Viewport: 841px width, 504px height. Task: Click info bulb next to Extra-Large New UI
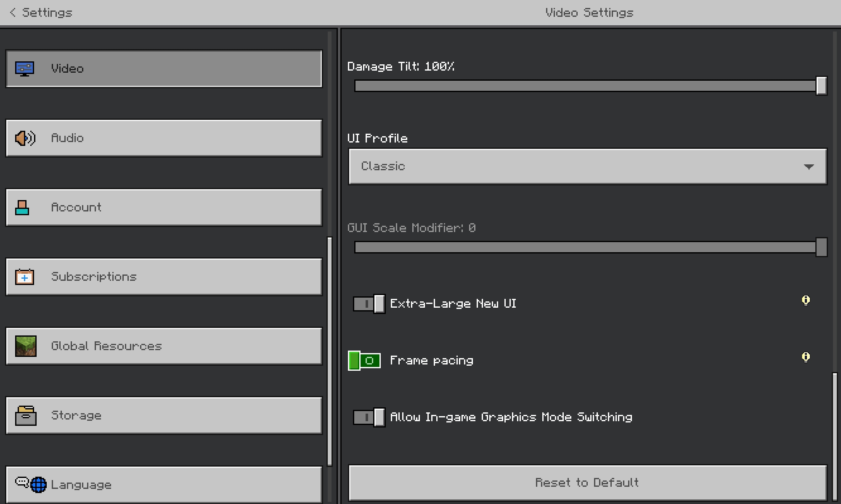pos(805,301)
